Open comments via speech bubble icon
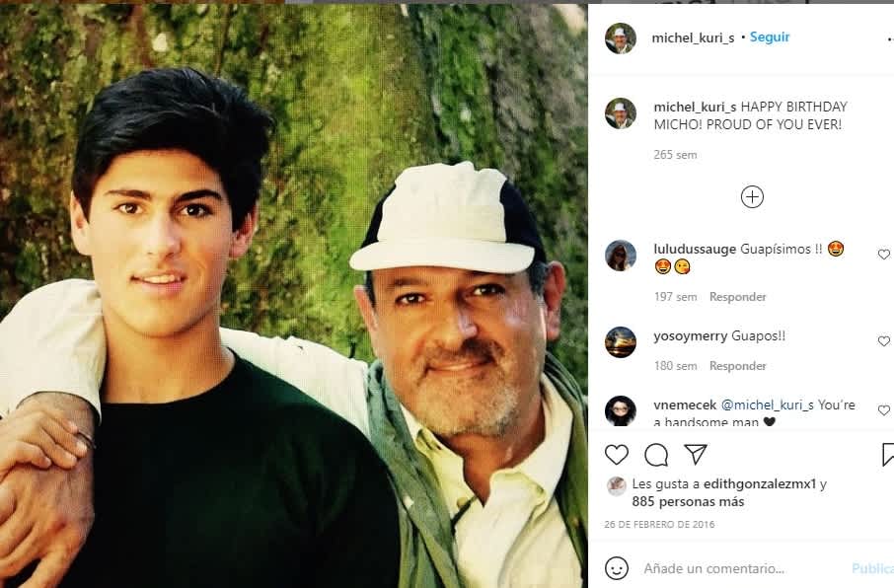The width and height of the screenshot is (894, 588). point(656,455)
